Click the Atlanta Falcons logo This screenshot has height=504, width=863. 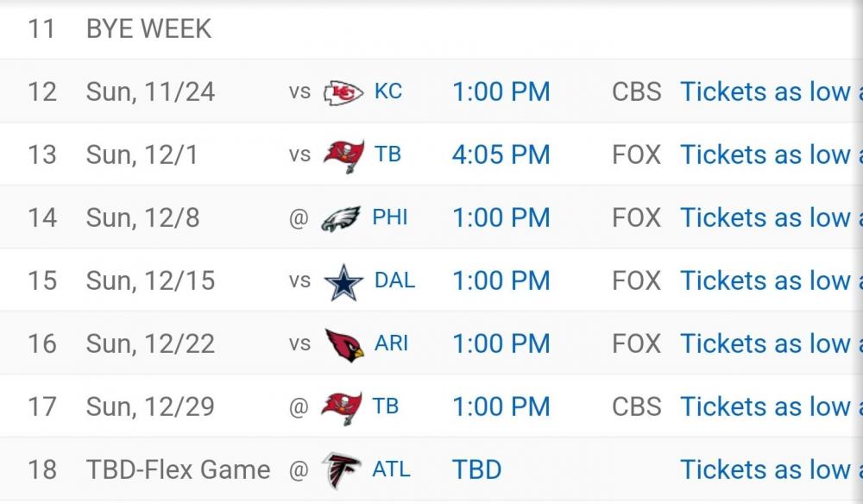coord(341,470)
